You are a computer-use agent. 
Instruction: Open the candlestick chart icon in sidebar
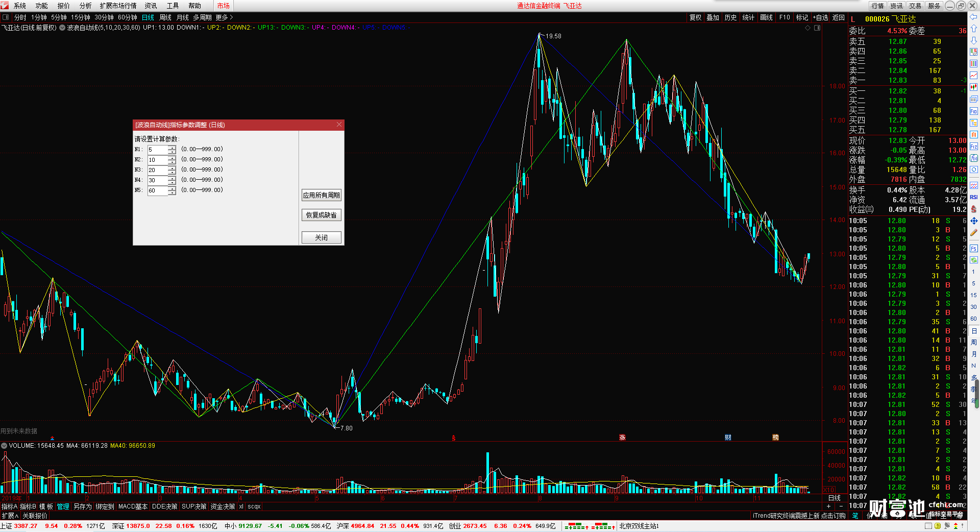coord(973,87)
